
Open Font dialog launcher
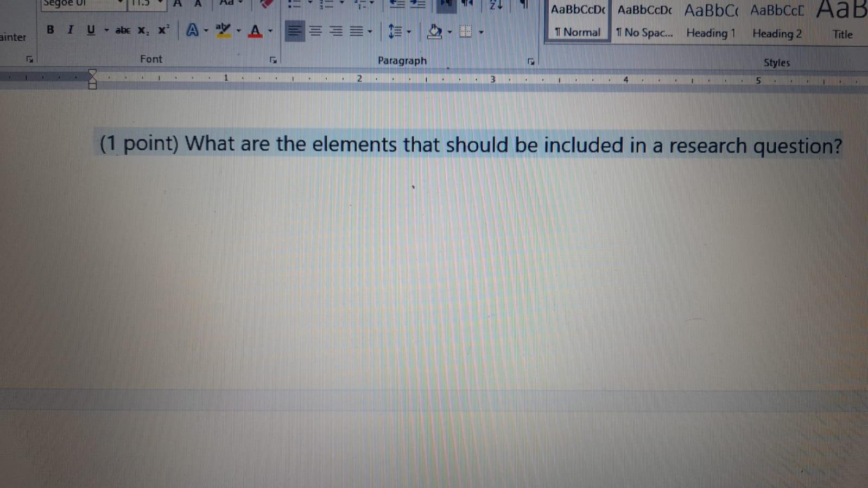point(273,60)
